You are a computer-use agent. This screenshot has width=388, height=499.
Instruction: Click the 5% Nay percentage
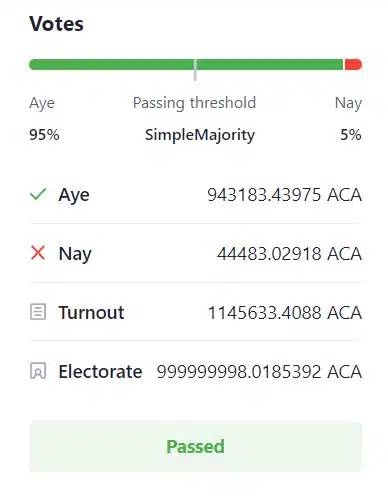(351, 135)
